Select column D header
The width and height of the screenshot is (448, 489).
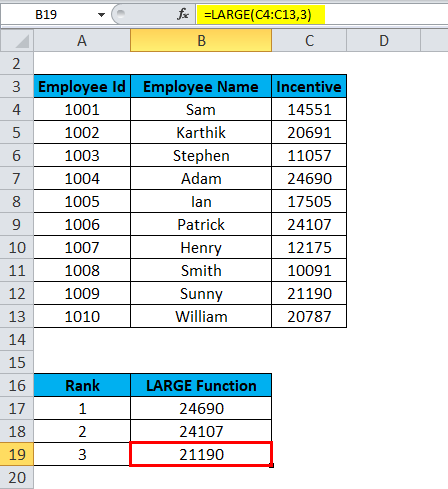pyautogui.click(x=384, y=41)
